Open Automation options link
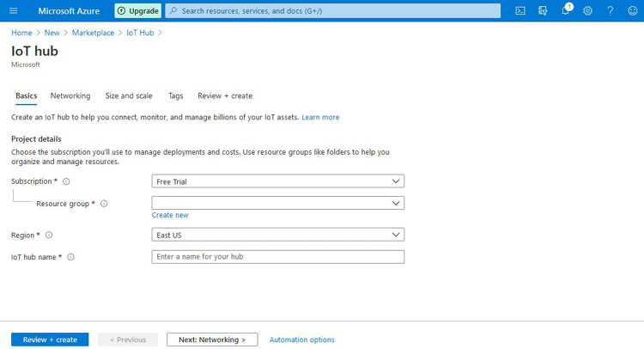644x349 pixels. pyautogui.click(x=302, y=340)
